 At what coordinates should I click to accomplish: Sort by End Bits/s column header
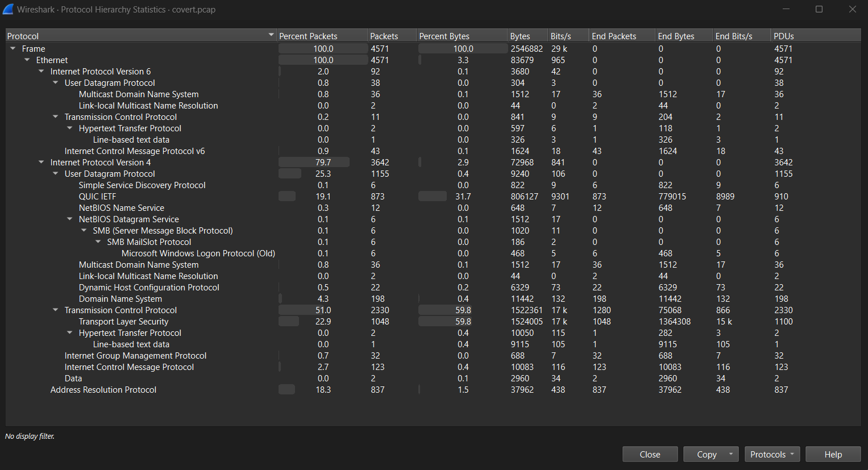[x=742, y=36]
